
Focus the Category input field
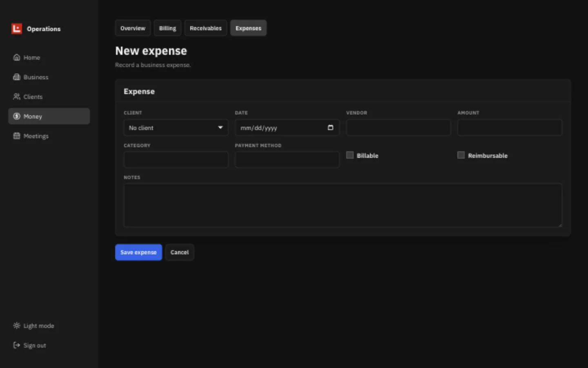tap(176, 159)
